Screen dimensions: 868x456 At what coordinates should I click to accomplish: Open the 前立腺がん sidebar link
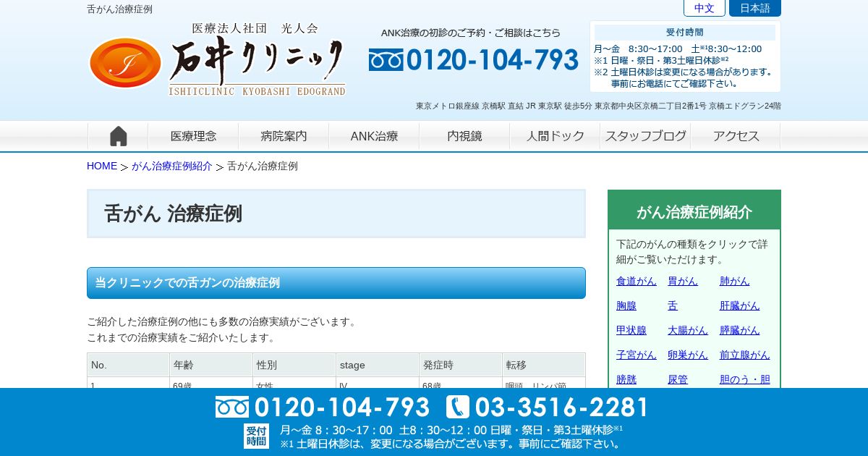tap(745, 355)
